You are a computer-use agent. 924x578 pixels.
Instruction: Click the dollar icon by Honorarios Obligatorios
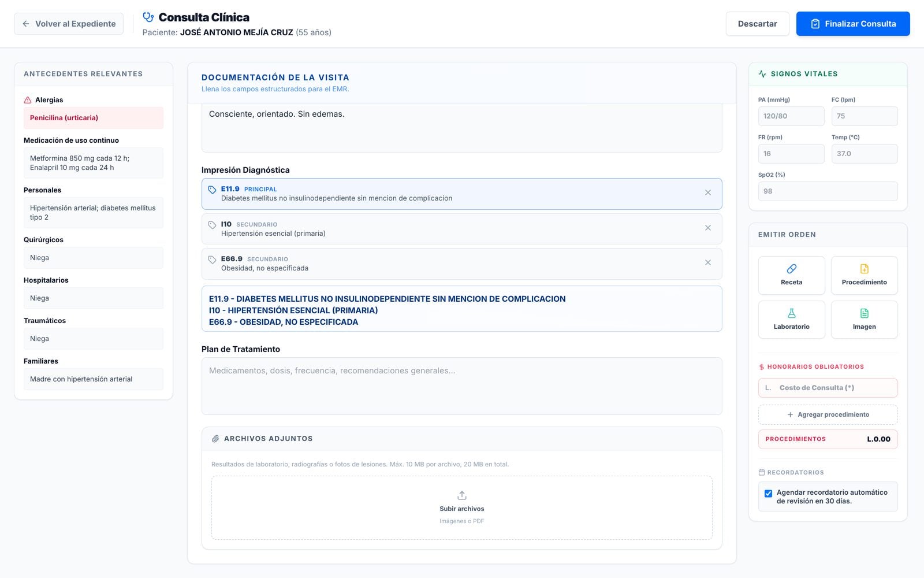[762, 367]
